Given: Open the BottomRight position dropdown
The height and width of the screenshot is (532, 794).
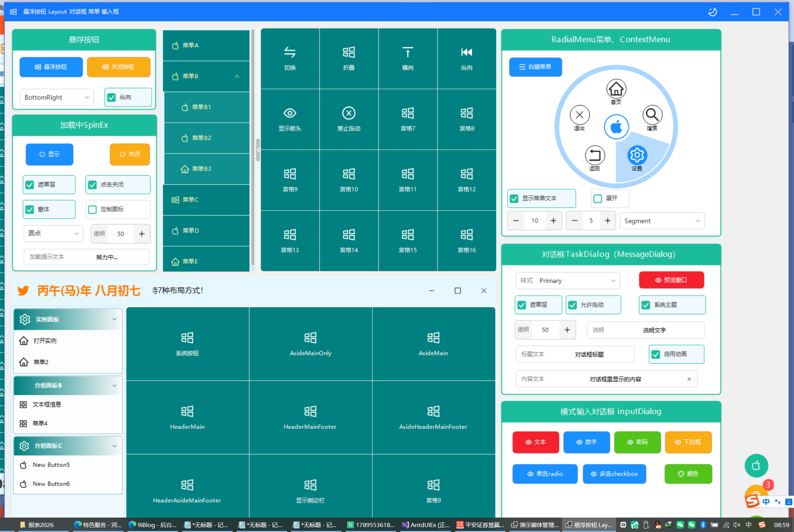Looking at the screenshot, I should tap(57, 97).
